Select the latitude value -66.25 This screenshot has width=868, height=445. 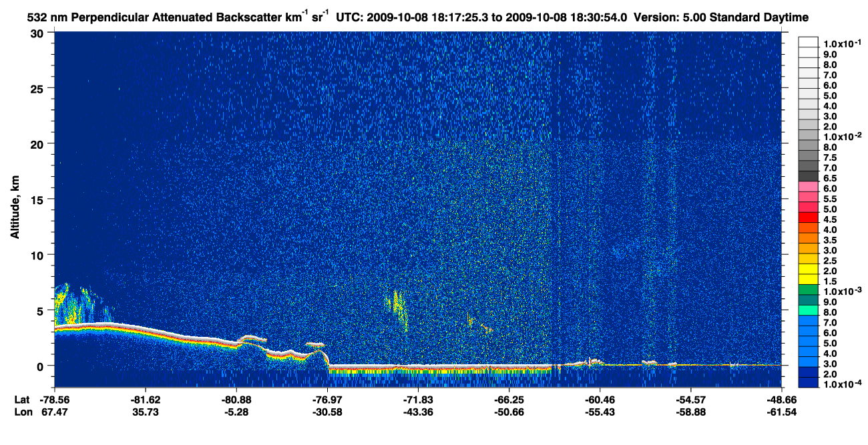pos(509,399)
